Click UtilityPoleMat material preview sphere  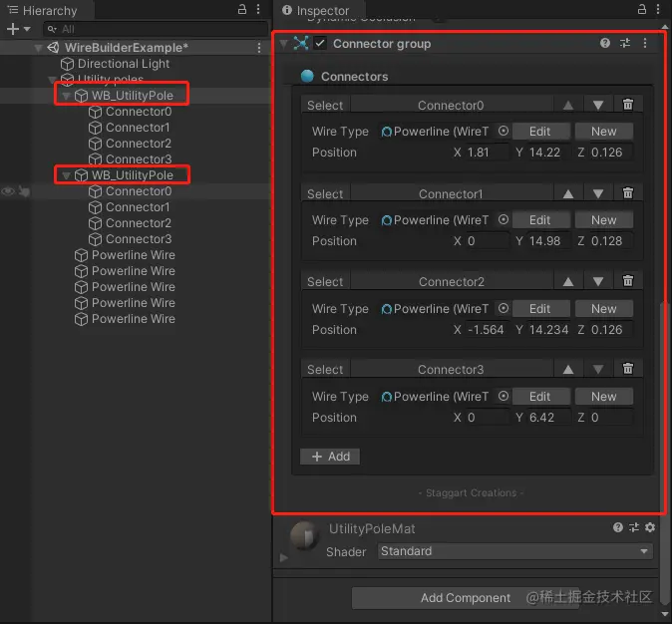tap(304, 535)
